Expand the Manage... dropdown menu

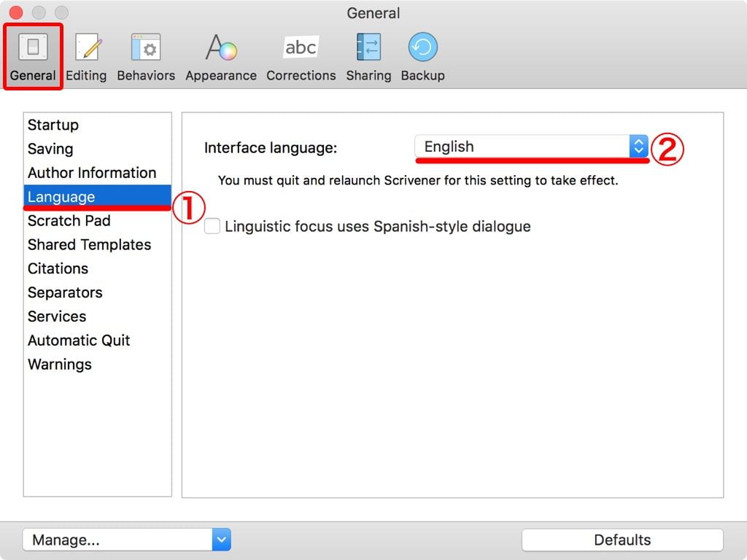(127, 540)
